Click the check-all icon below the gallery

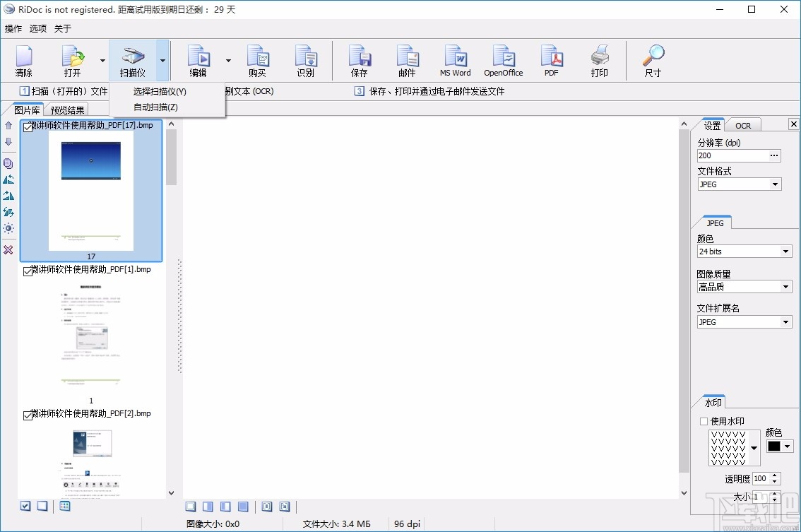point(25,506)
